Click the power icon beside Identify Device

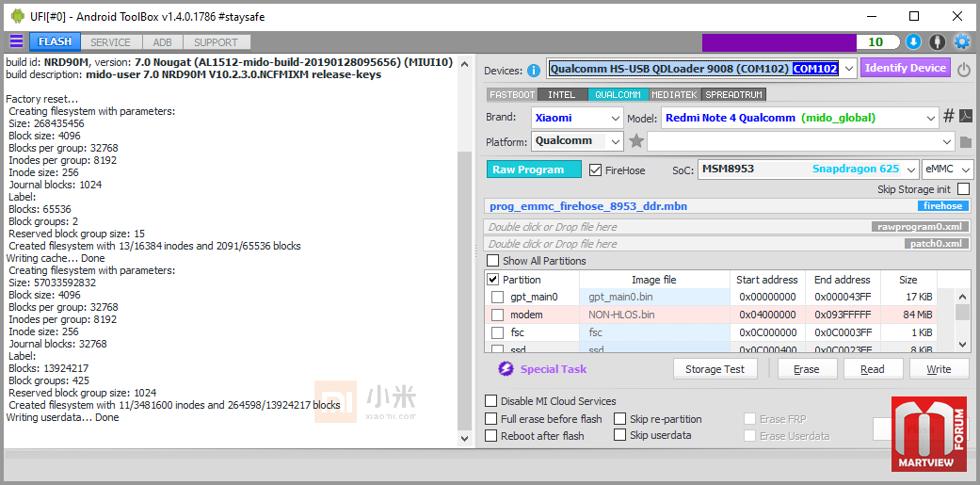(x=964, y=69)
